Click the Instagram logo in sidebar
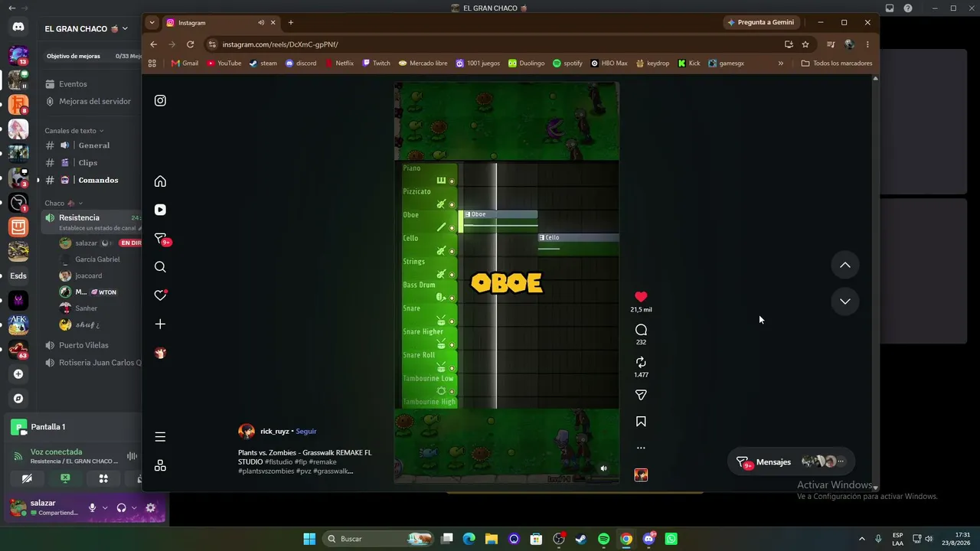Viewport: 980px width, 551px height. click(x=160, y=100)
